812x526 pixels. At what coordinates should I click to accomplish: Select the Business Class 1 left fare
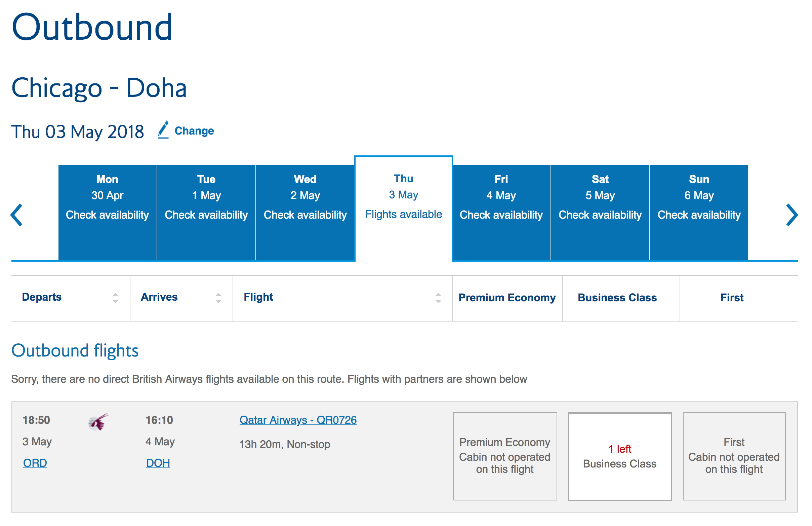pyautogui.click(x=619, y=456)
